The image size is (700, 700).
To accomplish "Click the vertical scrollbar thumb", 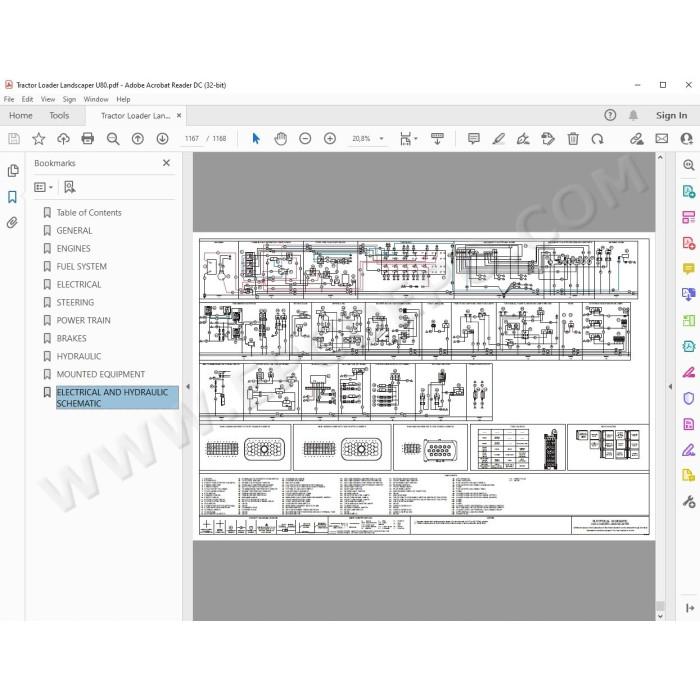I will click(660, 606).
